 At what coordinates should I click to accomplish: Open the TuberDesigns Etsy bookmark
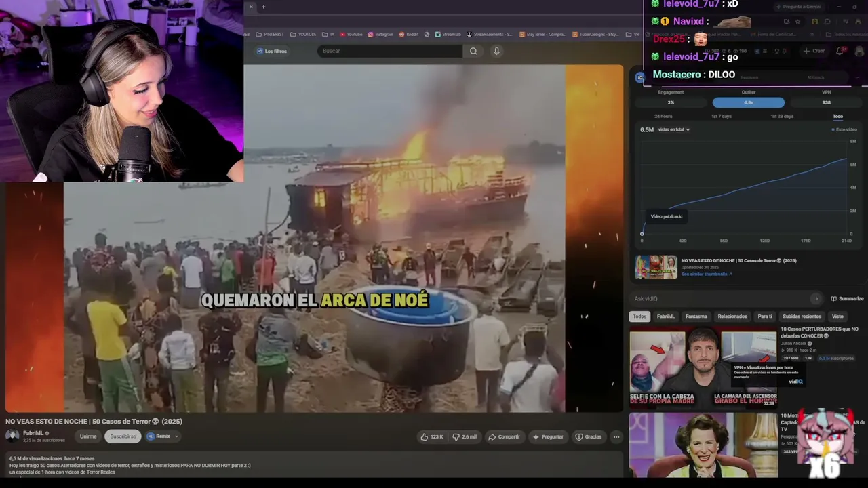click(595, 34)
